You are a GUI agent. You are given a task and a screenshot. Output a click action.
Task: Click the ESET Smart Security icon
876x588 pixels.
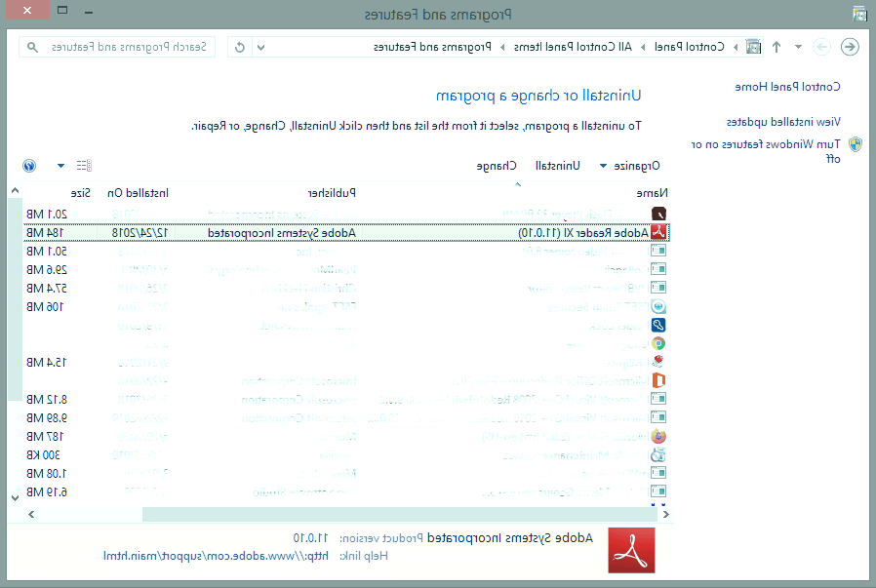658,306
